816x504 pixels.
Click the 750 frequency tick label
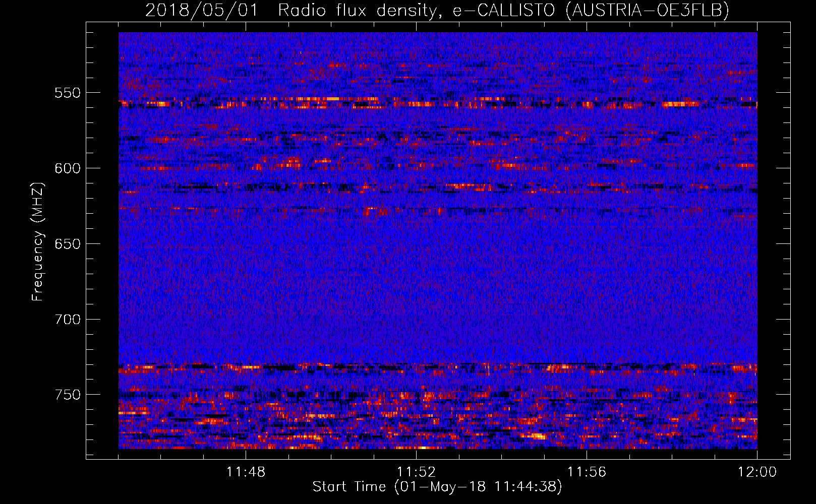coord(68,395)
